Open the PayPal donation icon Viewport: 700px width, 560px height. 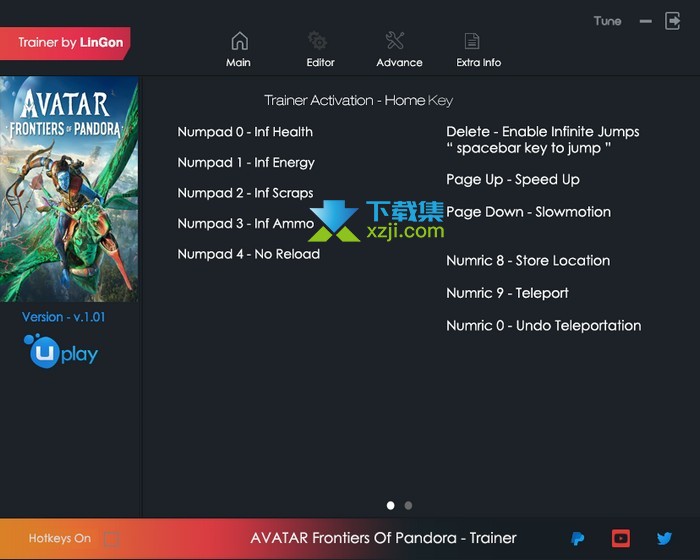[577, 539]
